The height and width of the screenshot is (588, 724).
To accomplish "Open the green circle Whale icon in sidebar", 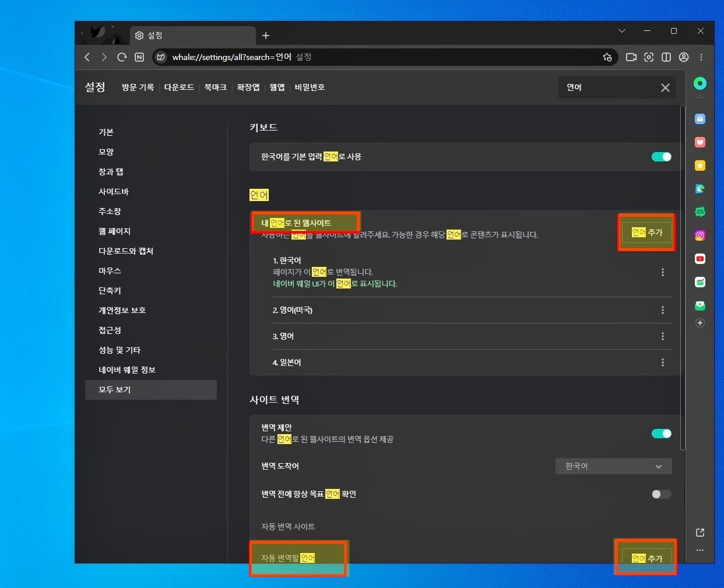I will tap(700, 83).
